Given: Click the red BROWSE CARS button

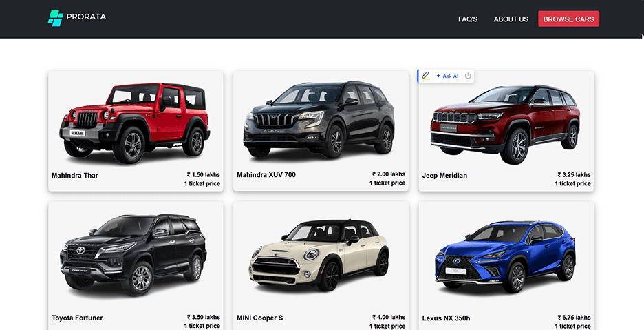Looking at the screenshot, I should tap(568, 19).
